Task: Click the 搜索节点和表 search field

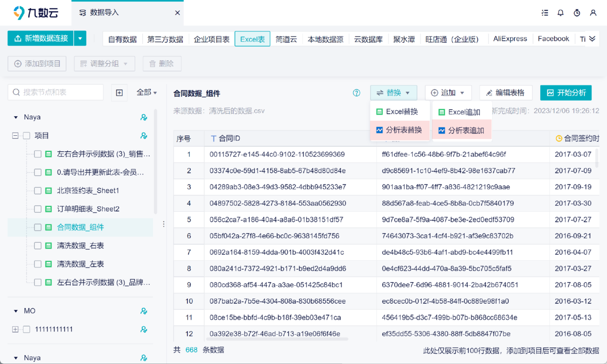Action: coord(56,93)
